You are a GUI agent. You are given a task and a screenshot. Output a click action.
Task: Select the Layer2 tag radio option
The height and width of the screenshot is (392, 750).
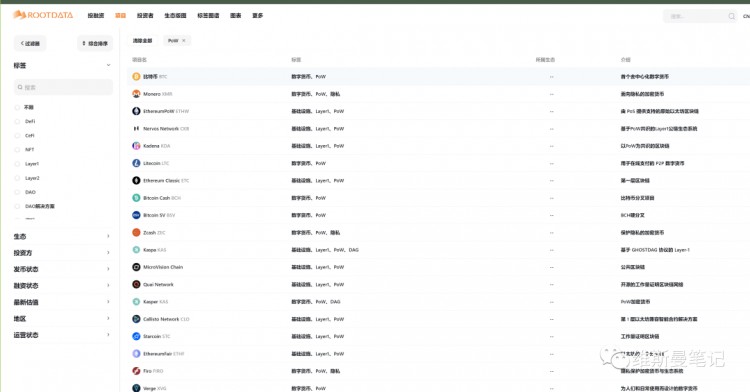tap(18, 178)
